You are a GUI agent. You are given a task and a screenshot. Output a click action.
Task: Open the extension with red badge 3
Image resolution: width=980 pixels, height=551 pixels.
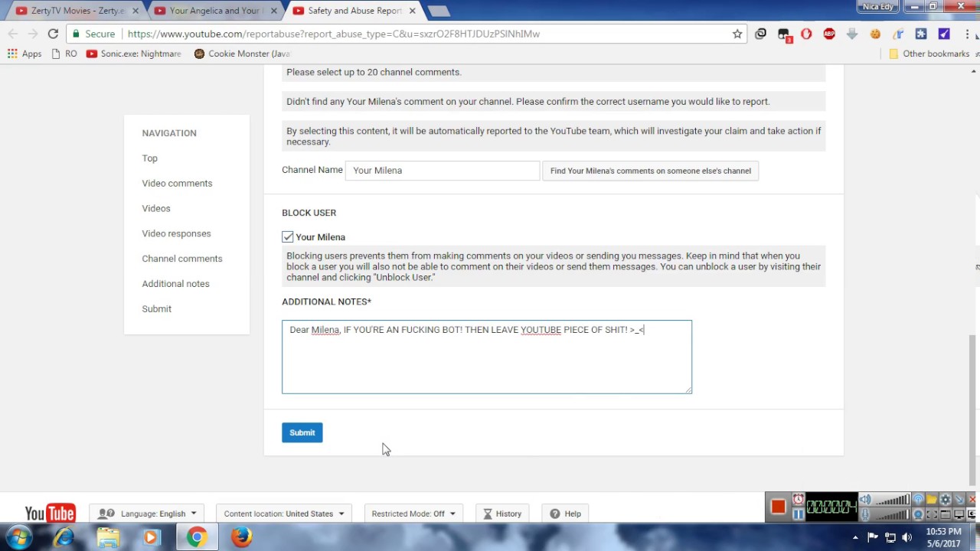(783, 34)
